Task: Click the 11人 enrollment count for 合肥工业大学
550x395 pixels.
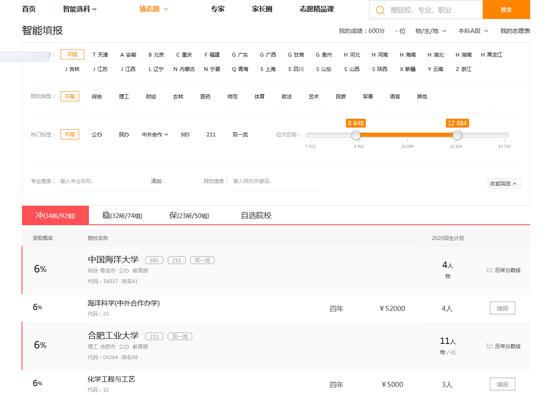Action: [448, 341]
